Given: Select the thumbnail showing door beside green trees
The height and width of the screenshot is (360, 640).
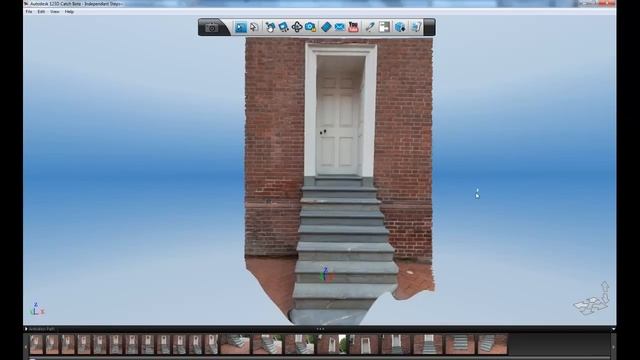Looking at the screenshot, I should click(x=331, y=344).
